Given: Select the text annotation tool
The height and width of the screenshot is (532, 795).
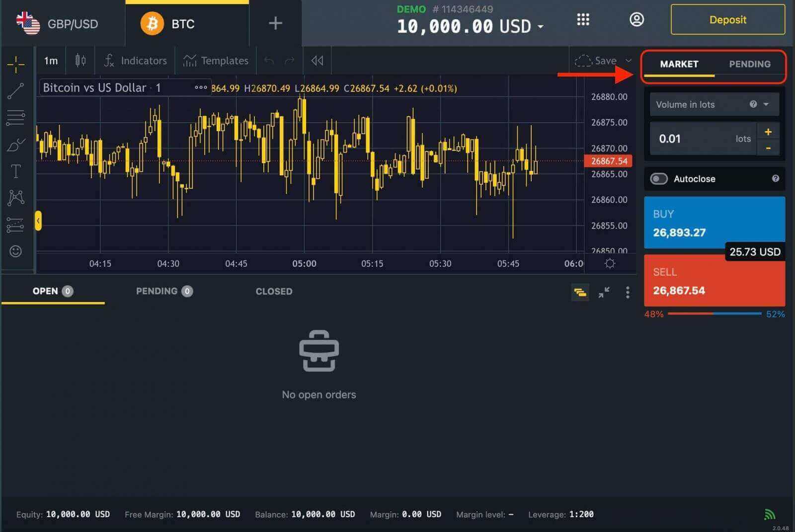Looking at the screenshot, I should tap(15, 171).
